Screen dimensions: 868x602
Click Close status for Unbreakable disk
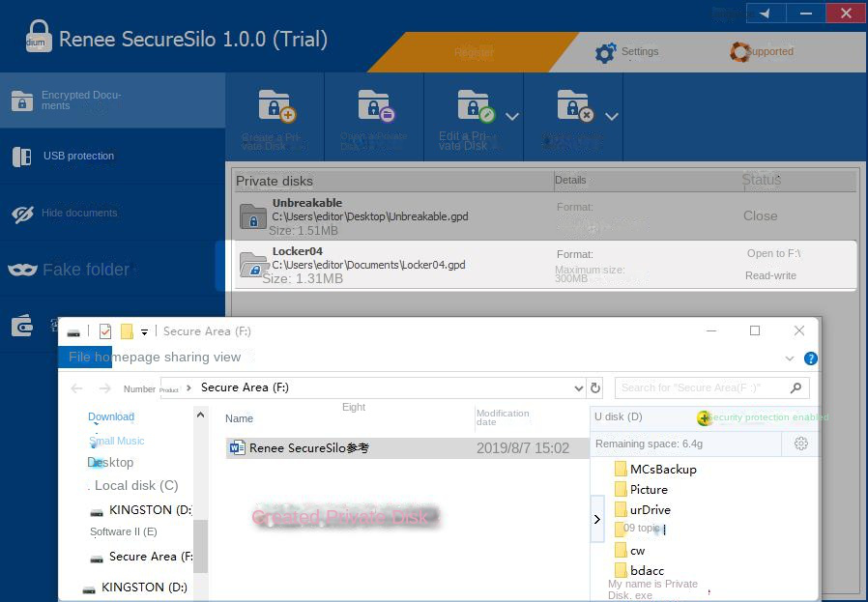(x=760, y=216)
